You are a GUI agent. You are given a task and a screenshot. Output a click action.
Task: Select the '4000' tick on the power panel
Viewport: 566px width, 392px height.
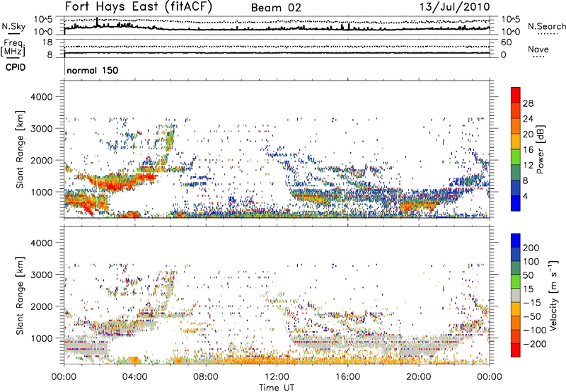coord(42,97)
